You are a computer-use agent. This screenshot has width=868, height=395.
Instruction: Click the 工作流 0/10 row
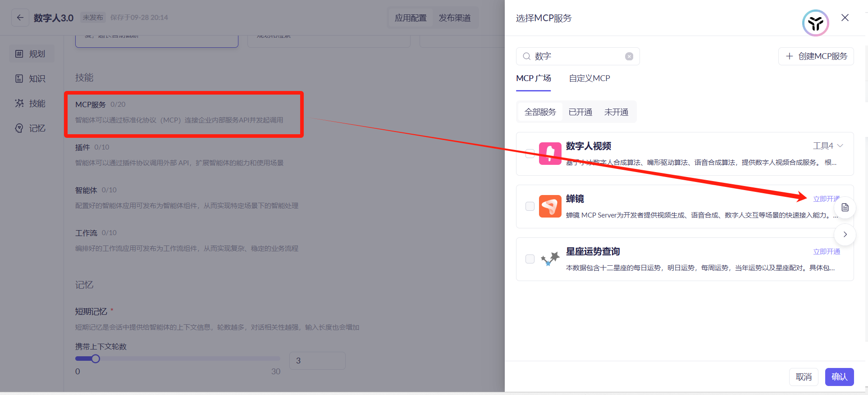(x=187, y=241)
